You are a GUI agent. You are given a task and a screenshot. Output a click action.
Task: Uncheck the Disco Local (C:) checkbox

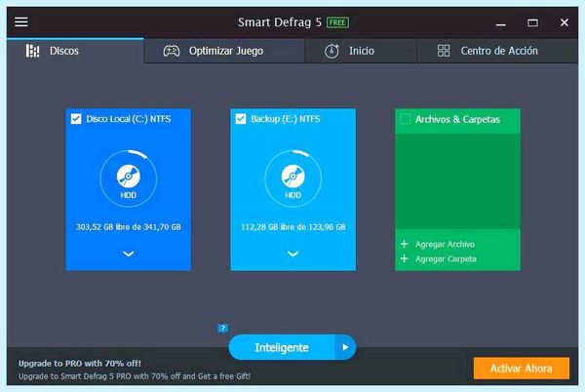pyautogui.click(x=76, y=119)
